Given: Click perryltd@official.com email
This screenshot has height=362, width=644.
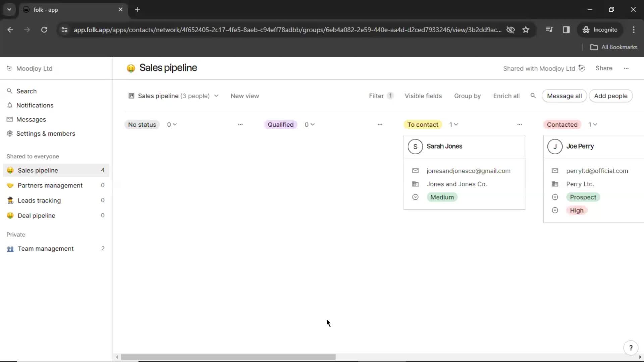Looking at the screenshot, I should 597,171.
